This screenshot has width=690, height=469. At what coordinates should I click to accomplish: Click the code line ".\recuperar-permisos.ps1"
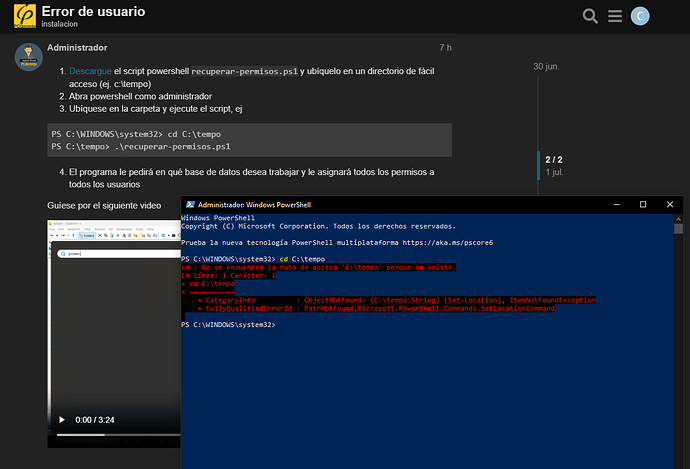coord(172,147)
